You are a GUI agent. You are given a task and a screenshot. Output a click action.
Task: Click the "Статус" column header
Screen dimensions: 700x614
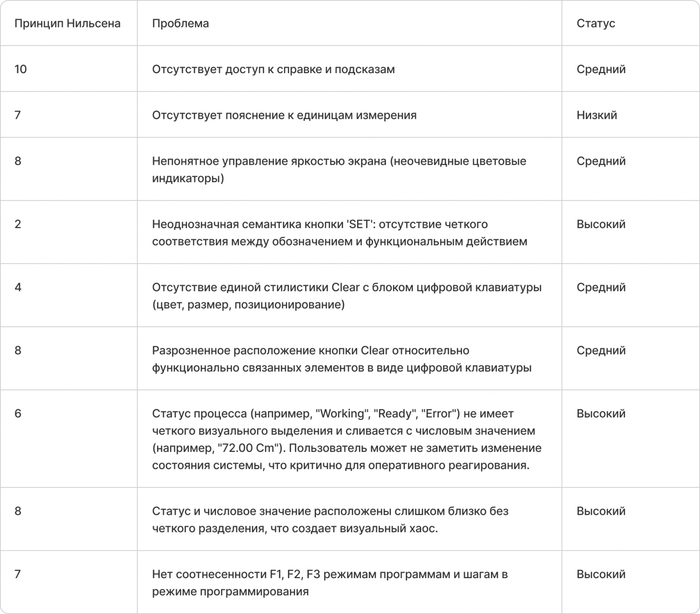pos(595,23)
